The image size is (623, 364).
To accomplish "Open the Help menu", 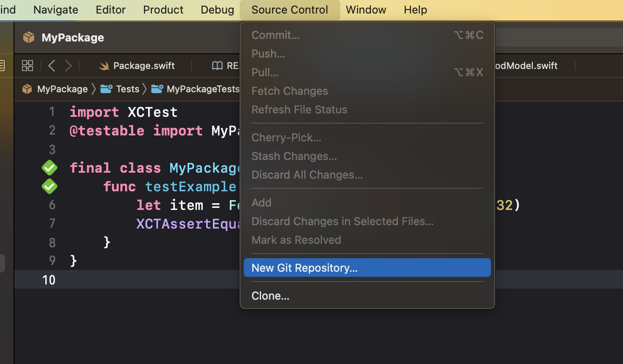I will tap(415, 10).
